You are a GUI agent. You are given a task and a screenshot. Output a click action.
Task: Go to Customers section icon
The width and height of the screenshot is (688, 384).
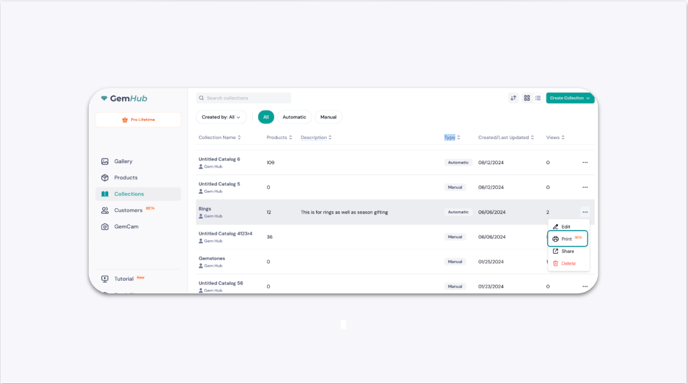(x=105, y=210)
